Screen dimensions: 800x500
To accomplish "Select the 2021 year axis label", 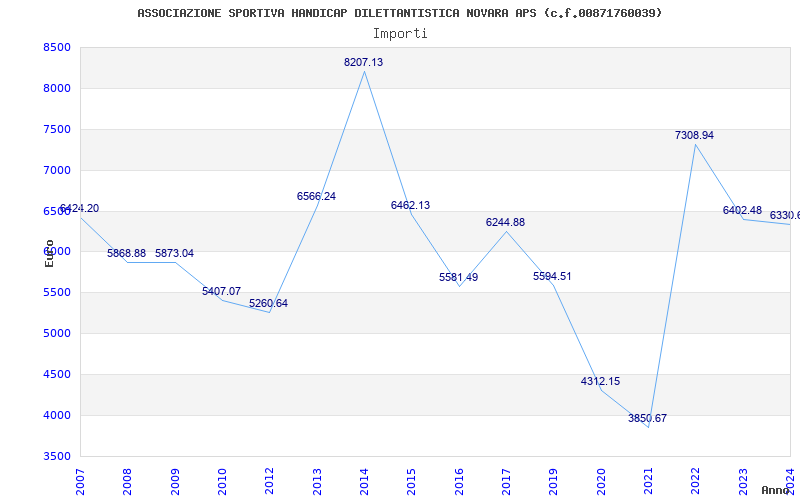I will [648, 481].
